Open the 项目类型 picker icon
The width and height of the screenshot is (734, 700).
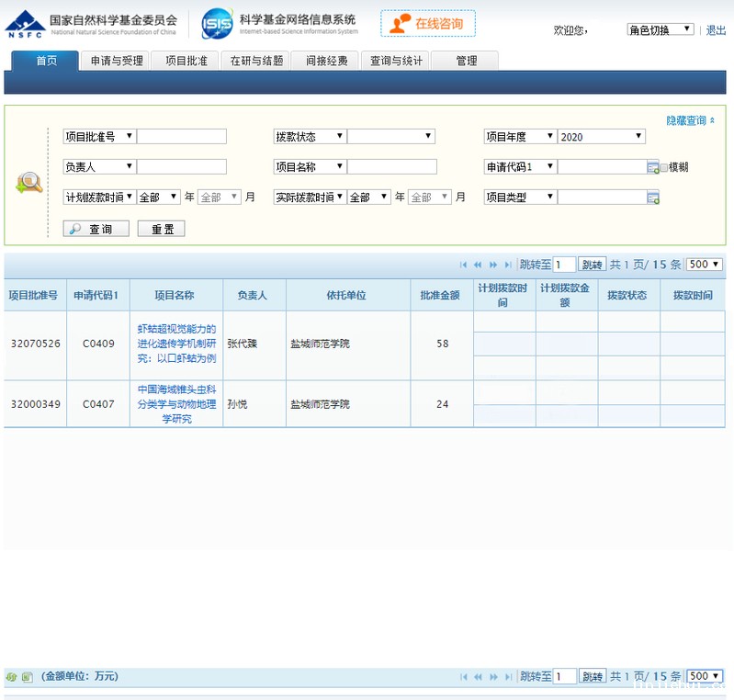click(653, 198)
